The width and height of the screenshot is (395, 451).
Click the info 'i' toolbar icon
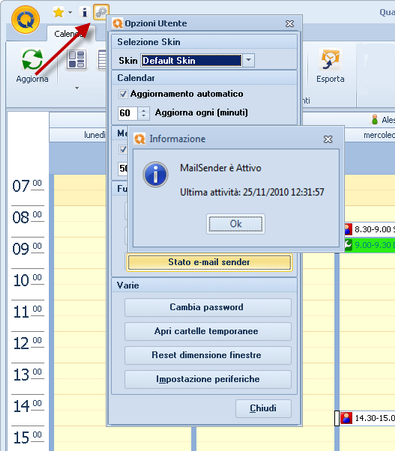click(x=84, y=12)
